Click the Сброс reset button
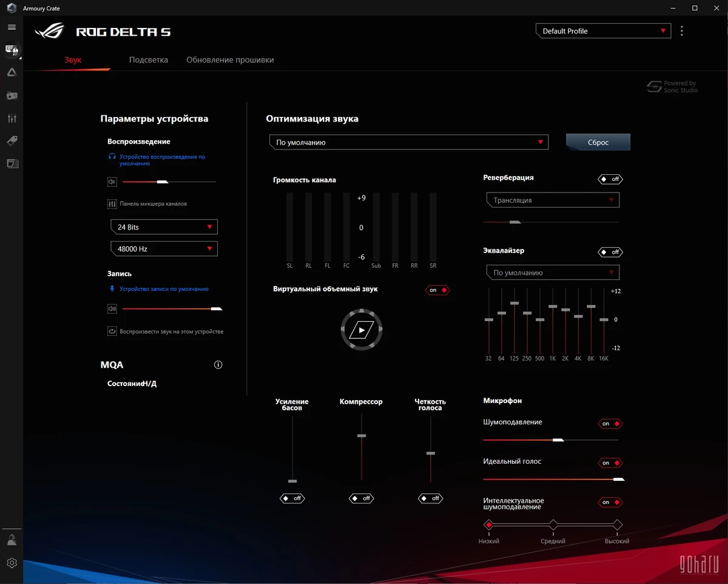Viewport: 728px width, 584px height. click(598, 142)
